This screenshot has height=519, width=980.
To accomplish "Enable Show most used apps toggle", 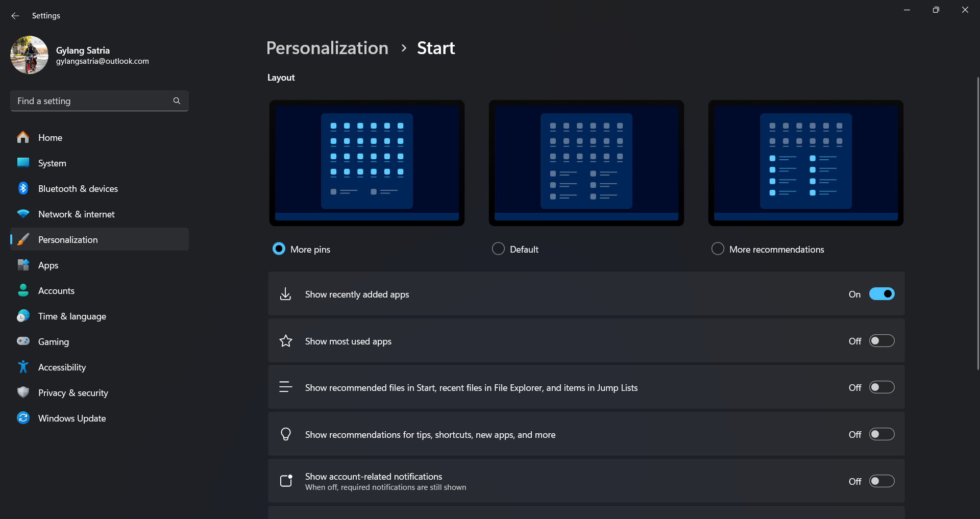I will click(x=881, y=341).
